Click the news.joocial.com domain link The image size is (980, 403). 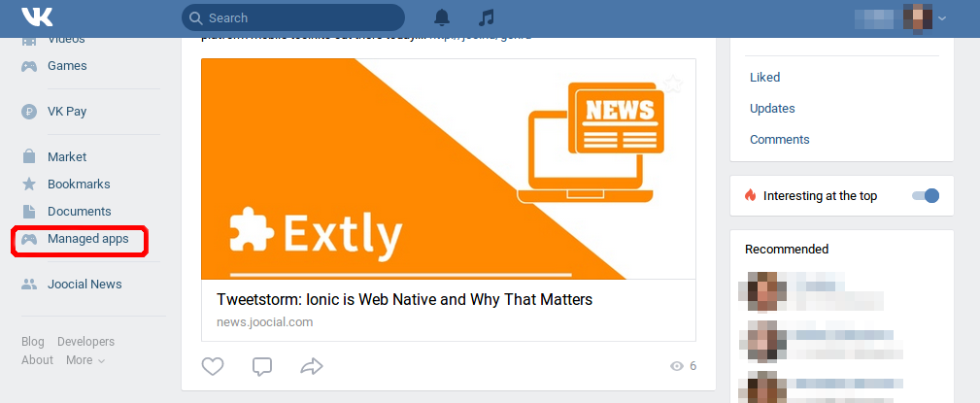265,322
